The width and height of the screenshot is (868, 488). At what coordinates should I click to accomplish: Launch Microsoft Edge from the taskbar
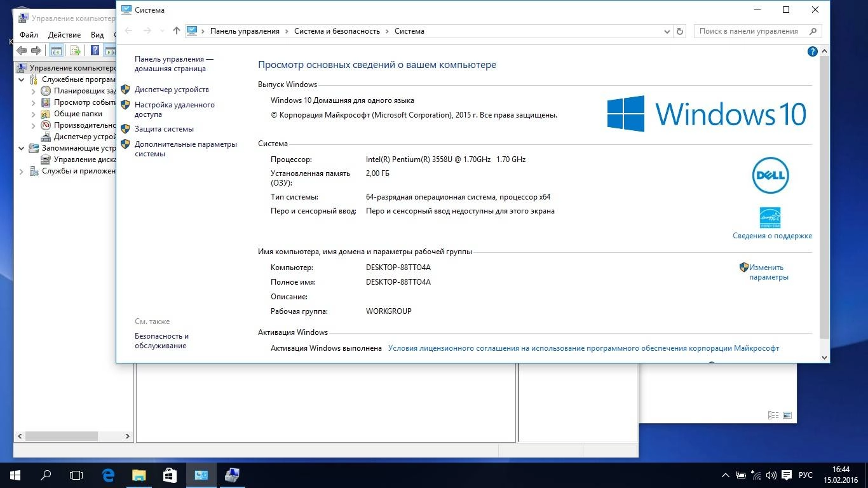108,475
